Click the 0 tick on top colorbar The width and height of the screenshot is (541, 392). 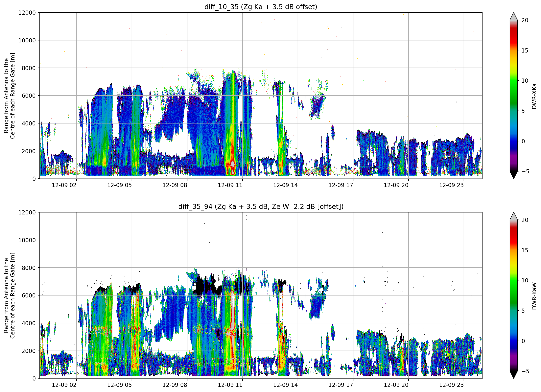[523, 141]
